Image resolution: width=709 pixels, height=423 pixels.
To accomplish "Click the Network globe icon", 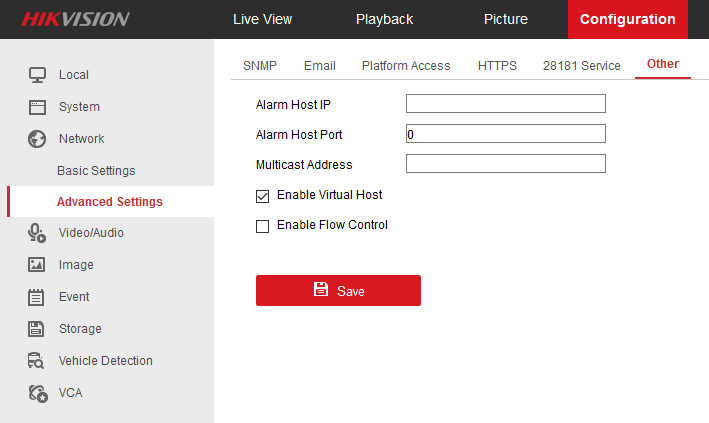I will [37, 139].
